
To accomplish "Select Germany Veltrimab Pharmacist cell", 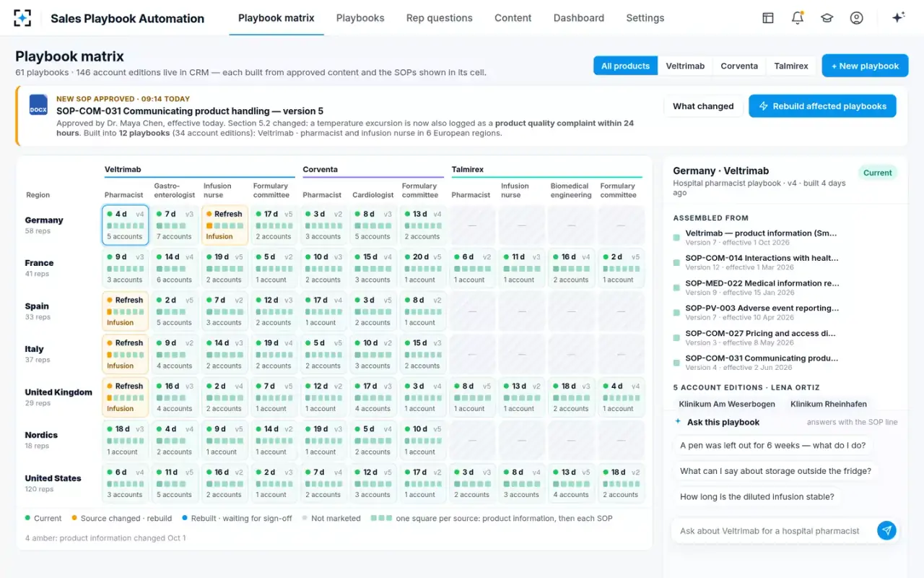I will pyautogui.click(x=125, y=225).
